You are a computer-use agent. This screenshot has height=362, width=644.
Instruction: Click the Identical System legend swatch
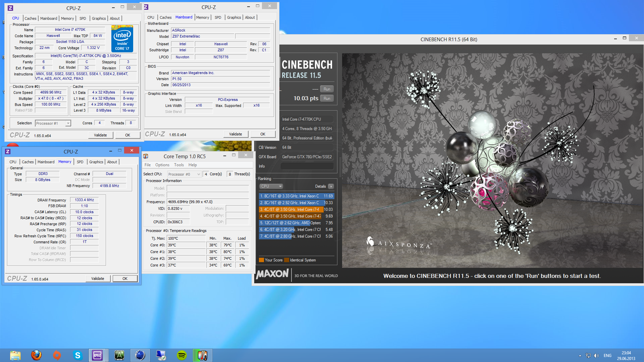tap(286, 260)
